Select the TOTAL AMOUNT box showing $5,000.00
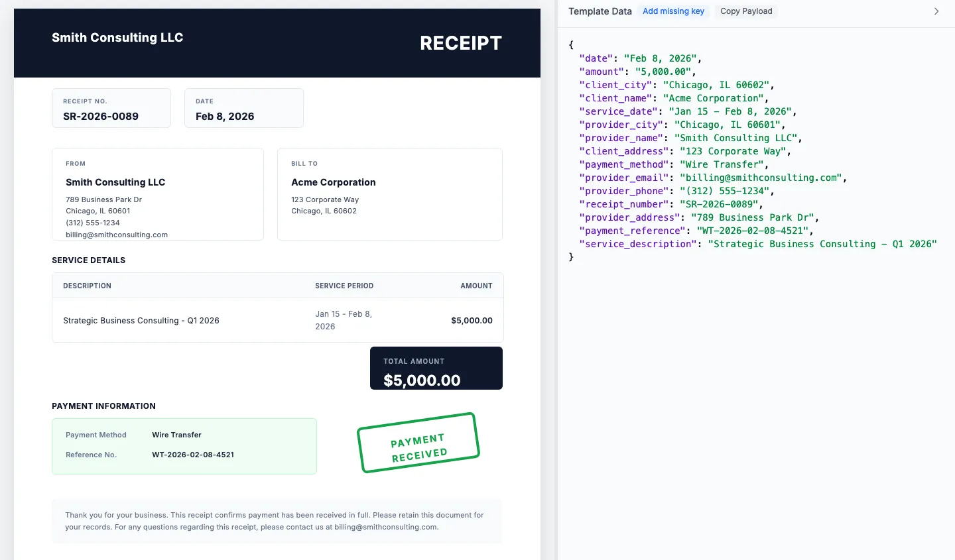This screenshot has height=560, width=955. [436, 368]
